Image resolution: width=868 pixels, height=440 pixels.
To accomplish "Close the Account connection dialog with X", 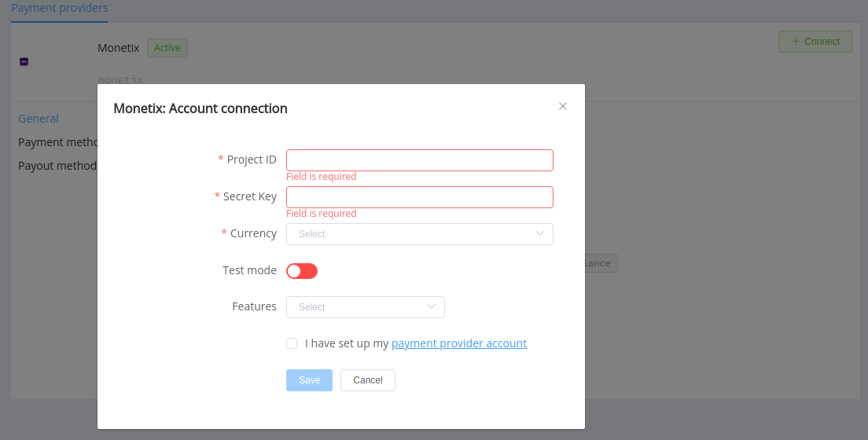I will pyautogui.click(x=562, y=106).
